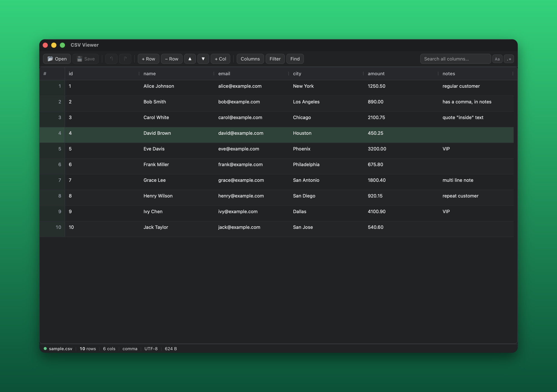
Task: Click the amount cell 4100.90
Action: (401, 213)
